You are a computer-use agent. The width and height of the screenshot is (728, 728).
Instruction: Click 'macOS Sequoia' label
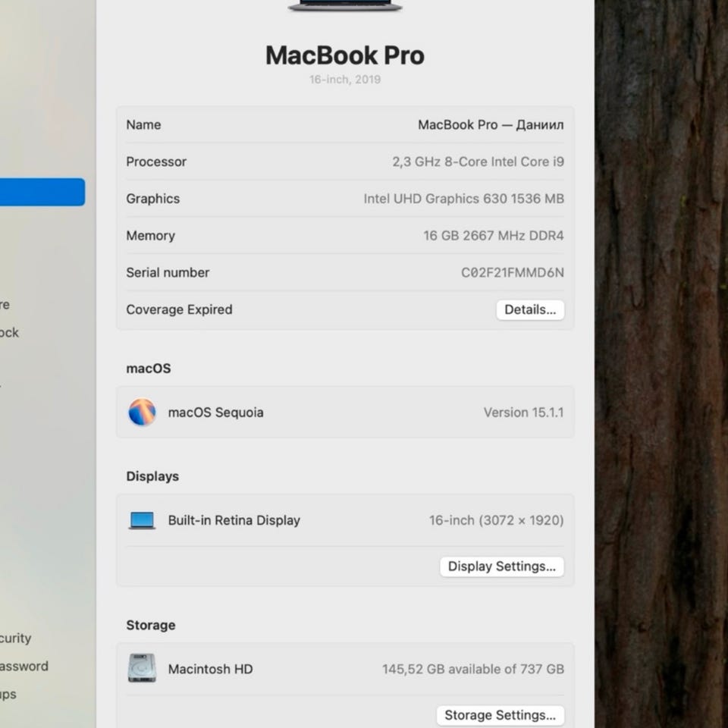click(x=216, y=413)
